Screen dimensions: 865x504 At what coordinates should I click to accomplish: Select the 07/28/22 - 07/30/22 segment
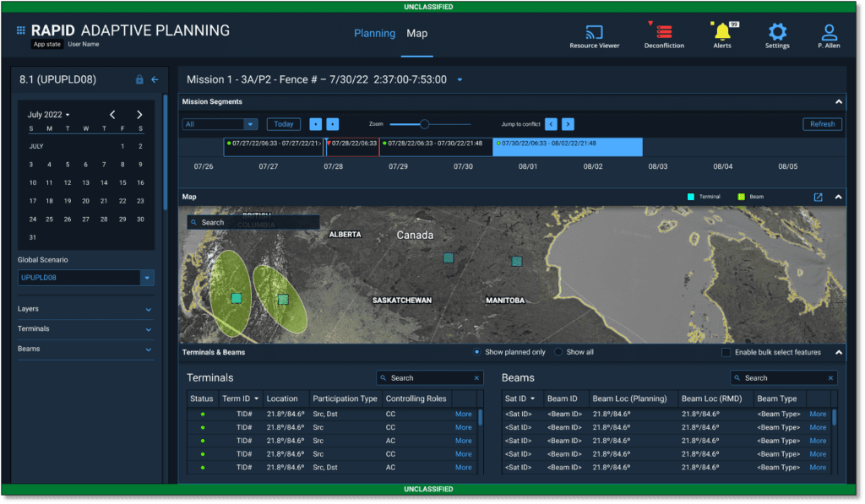(x=436, y=147)
